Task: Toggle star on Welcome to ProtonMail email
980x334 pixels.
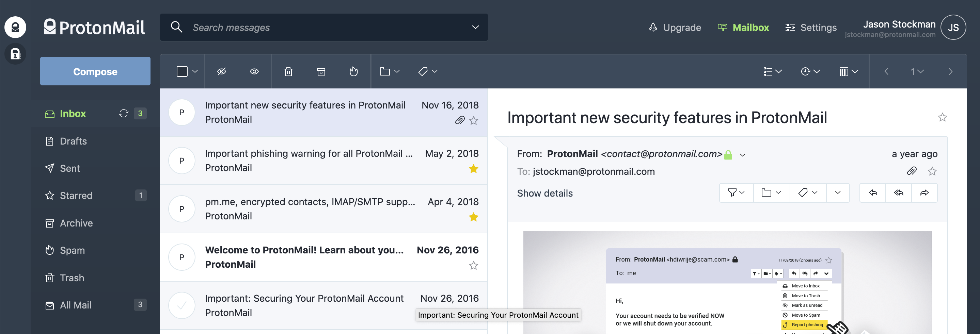Action: (473, 265)
